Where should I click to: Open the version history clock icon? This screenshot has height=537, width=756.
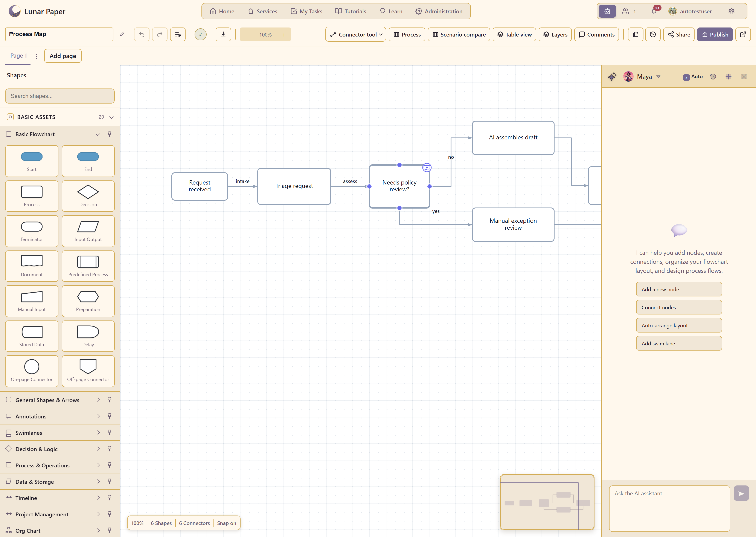click(653, 34)
